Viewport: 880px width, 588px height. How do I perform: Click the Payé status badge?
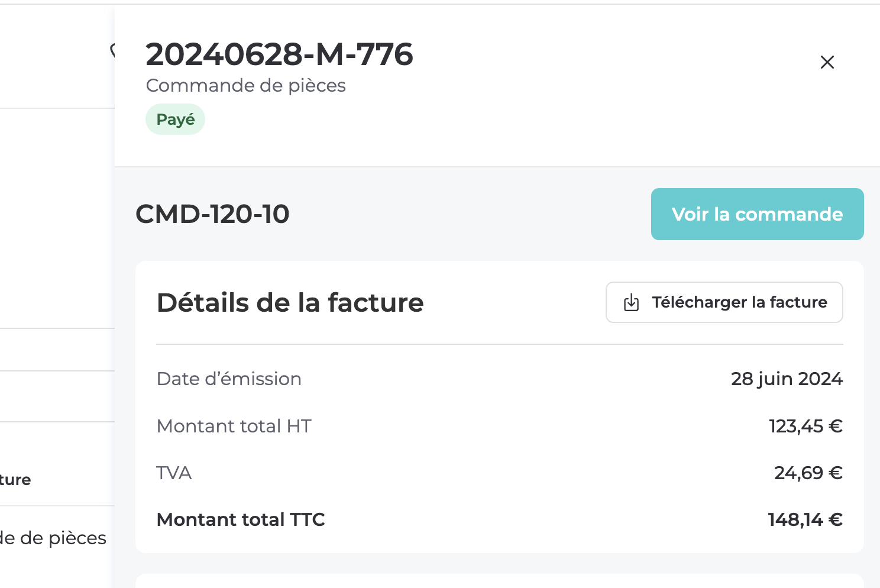[175, 119]
